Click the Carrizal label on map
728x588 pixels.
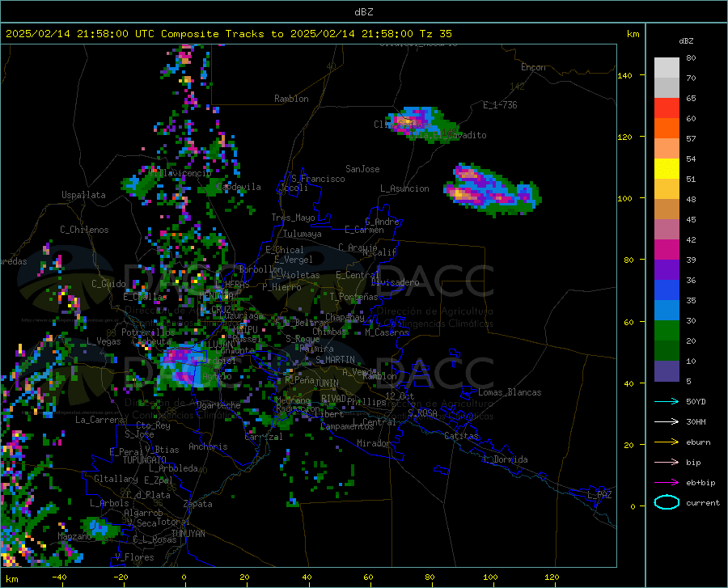tap(264, 437)
